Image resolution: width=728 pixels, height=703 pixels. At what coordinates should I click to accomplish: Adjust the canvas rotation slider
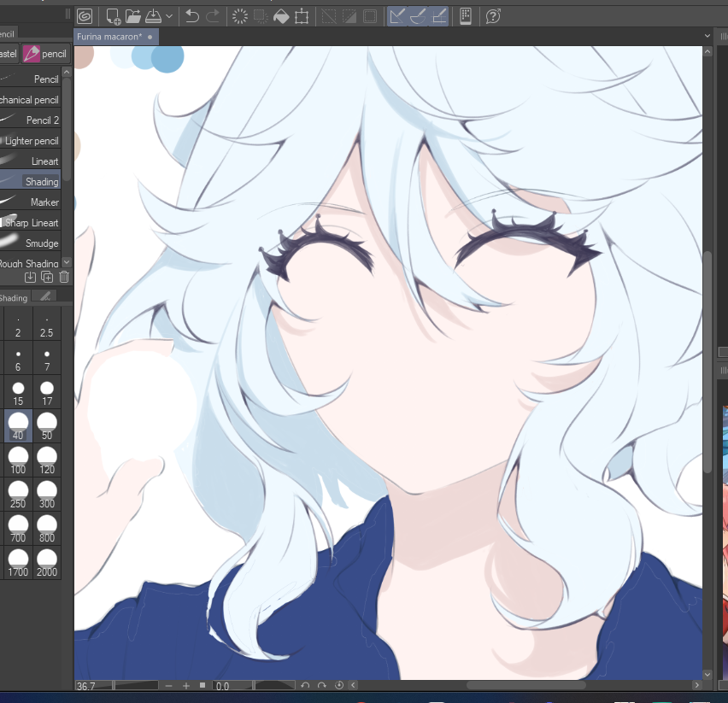[x=275, y=686]
